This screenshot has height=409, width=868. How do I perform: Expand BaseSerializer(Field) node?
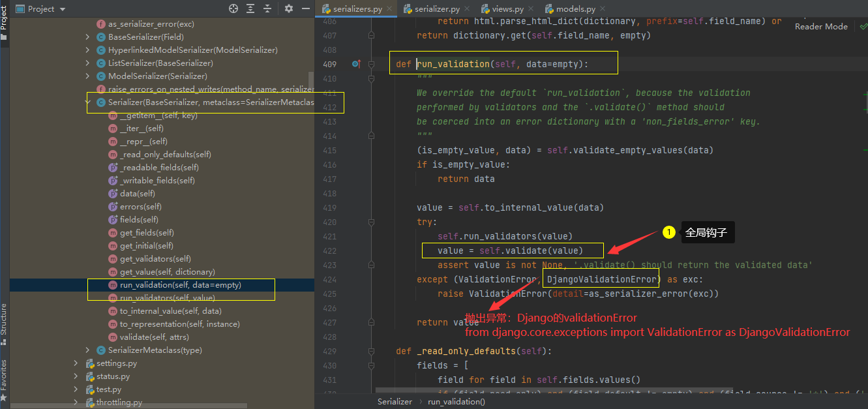click(x=87, y=37)
